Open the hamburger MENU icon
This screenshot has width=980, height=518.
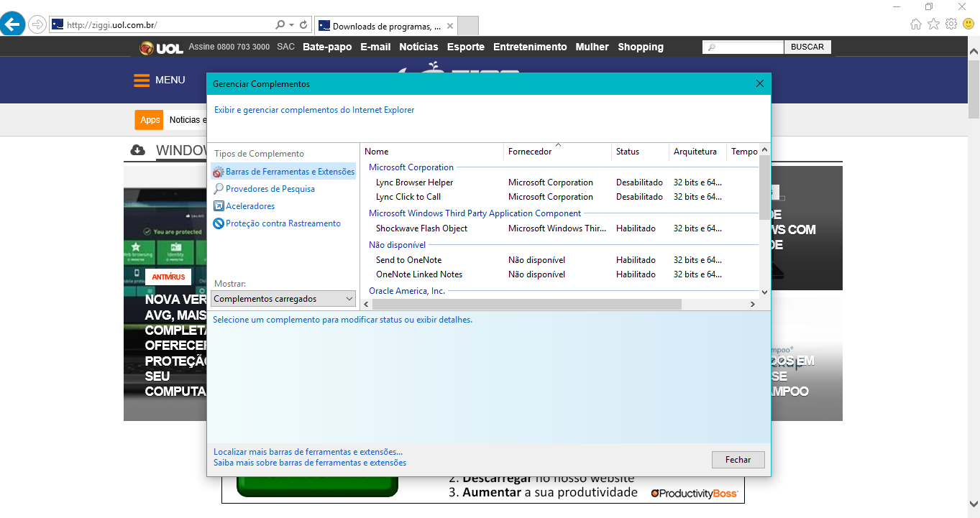(142, 80)
